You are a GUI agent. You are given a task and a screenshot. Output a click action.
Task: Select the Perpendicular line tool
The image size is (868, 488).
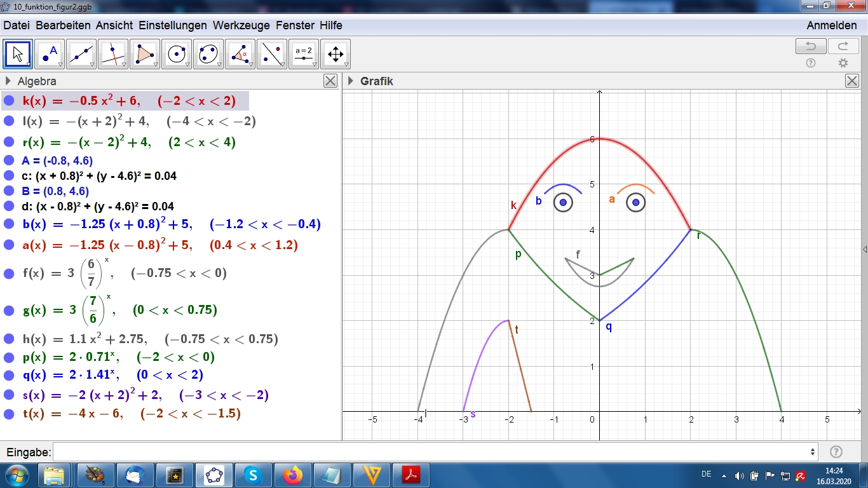click(113, 54)
